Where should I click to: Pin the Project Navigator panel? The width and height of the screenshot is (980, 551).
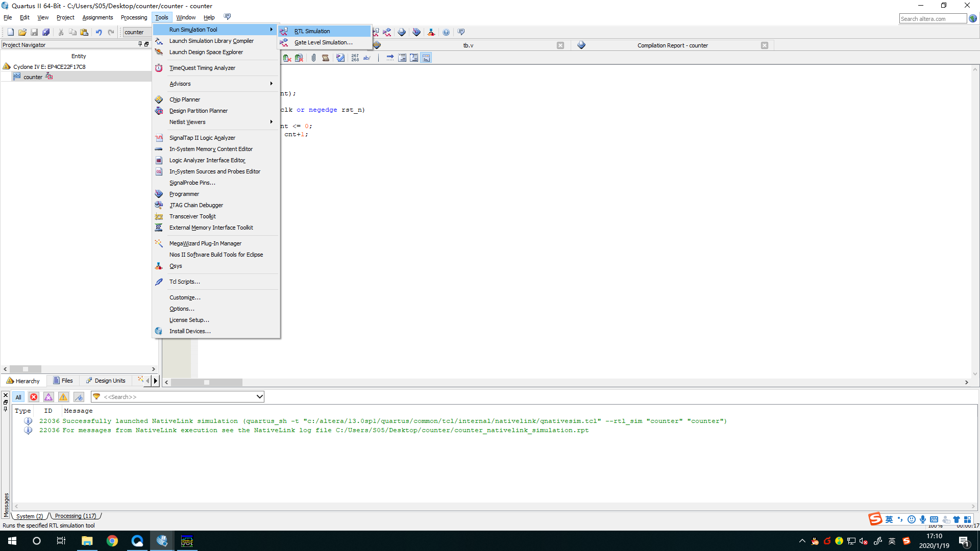pos(140,44)
